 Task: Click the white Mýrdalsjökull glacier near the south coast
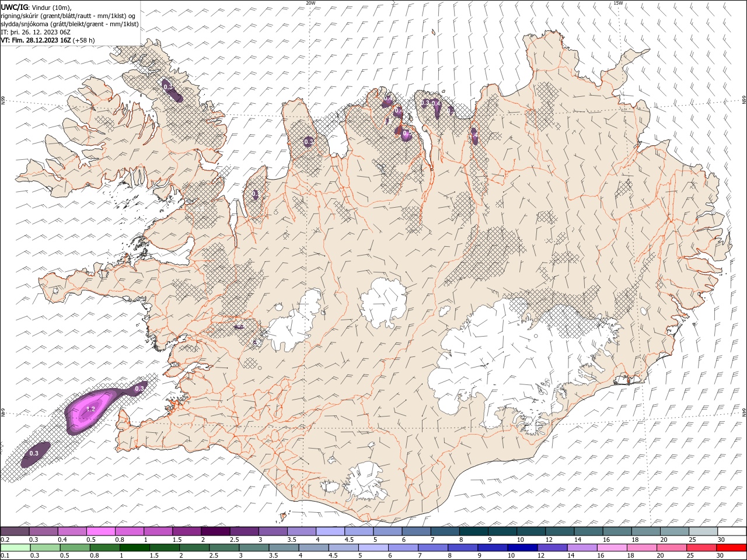pyautogui.click(x=366, y=482)
